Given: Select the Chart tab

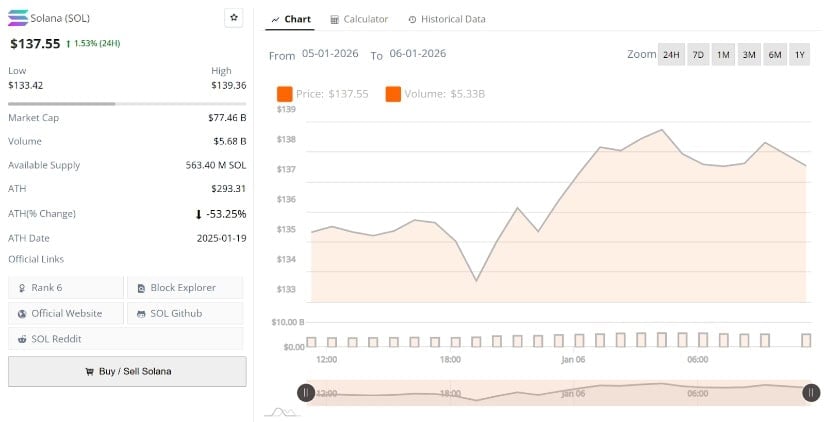Looking at the screenshot, I should tap(290, 19).
